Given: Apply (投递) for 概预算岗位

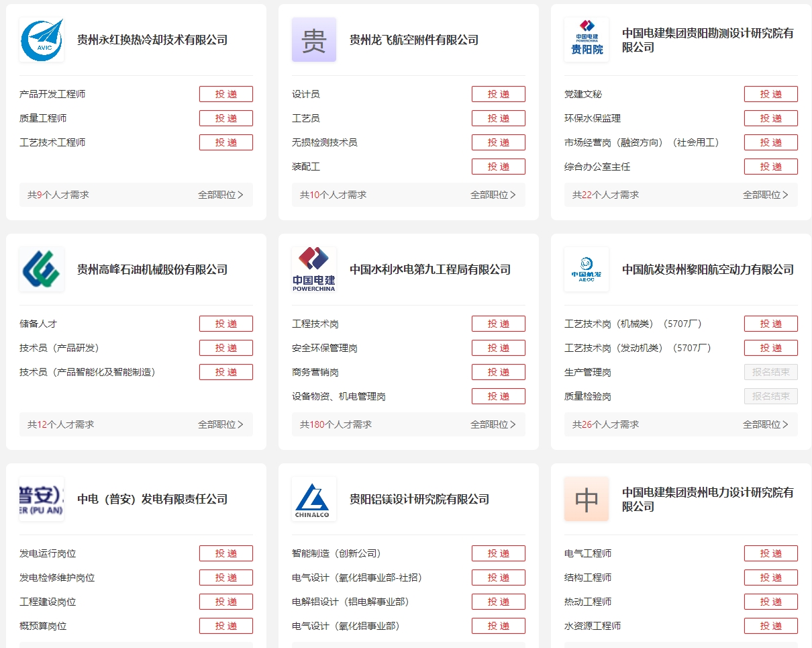Looking at the screenshot, I should pyautogui.click(x=226, y=626).
